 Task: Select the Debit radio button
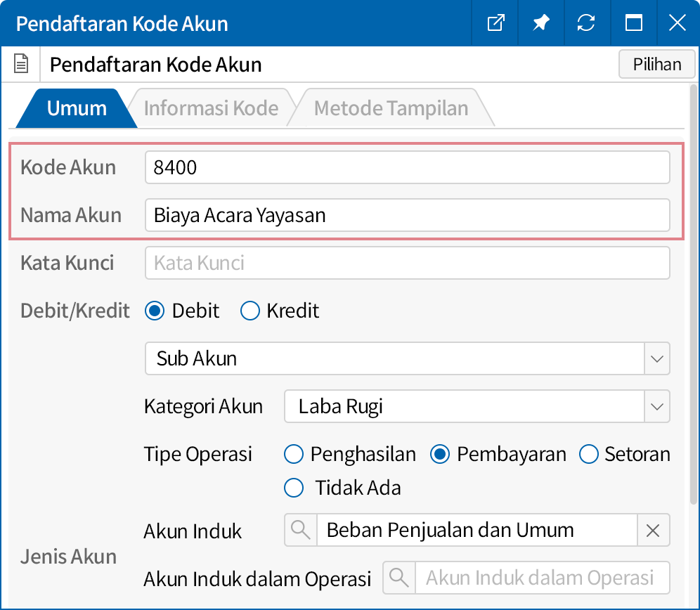[155, 311]
